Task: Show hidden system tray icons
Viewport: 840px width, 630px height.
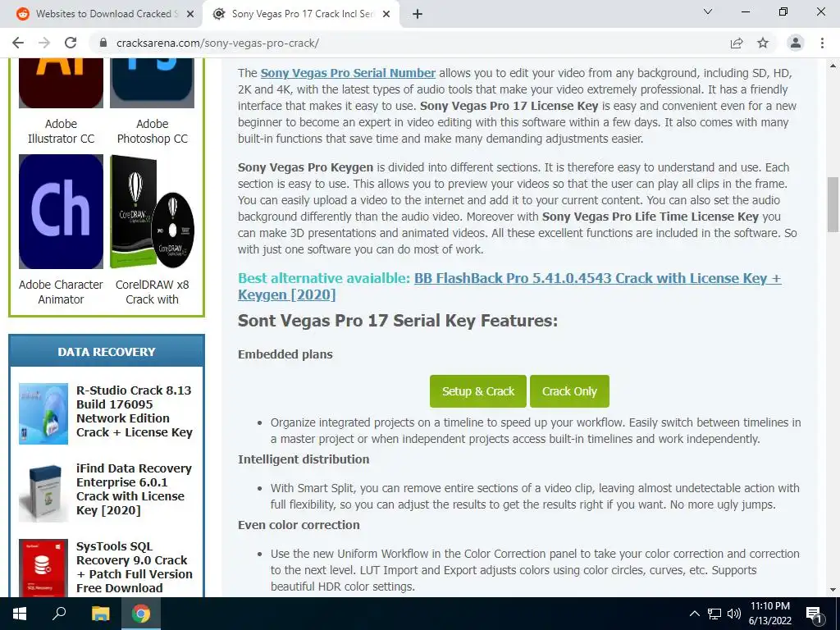Action: click(694, 614)
